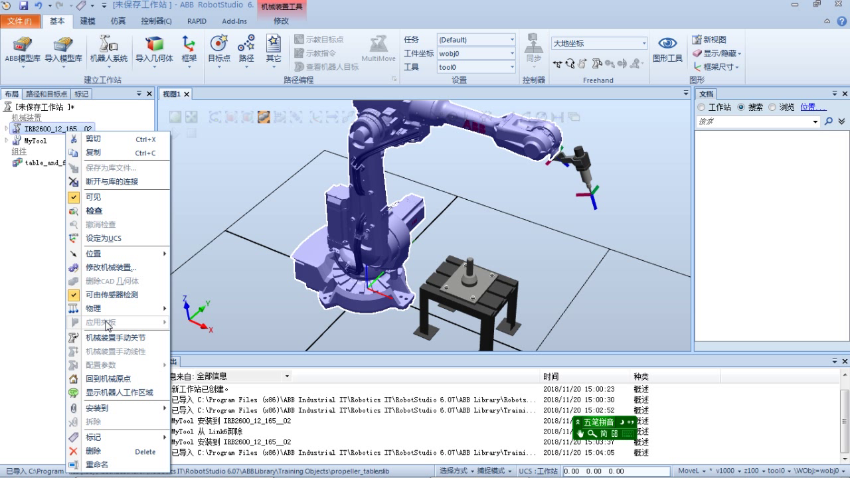Choose 显示机器人工作区域 in context menu
The image size is (850, 478).
tap(118, 392)
